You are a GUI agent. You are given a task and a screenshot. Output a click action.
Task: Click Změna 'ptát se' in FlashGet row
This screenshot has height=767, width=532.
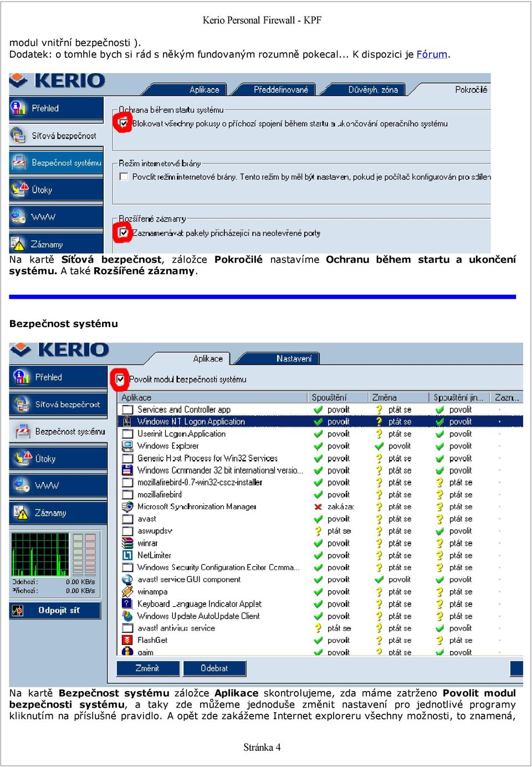coord(400,640)
